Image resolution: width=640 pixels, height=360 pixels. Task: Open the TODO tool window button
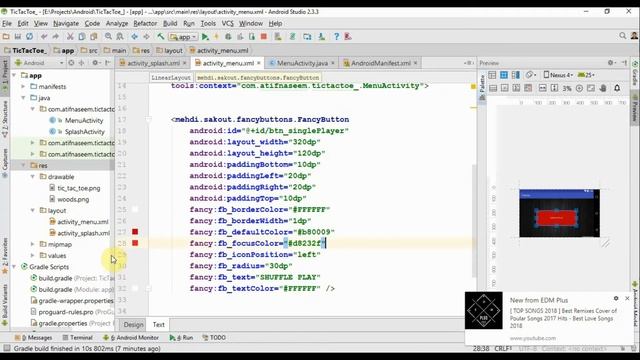tap(214, 338)
